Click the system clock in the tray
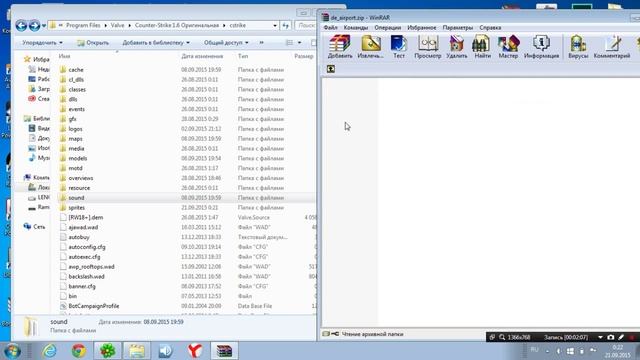640x360 pixels. pyautogui.click(x=618, y=351)
